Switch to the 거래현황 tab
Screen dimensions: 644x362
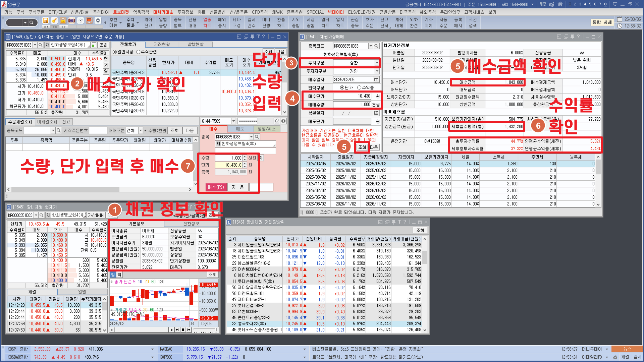tap(162, 44)
